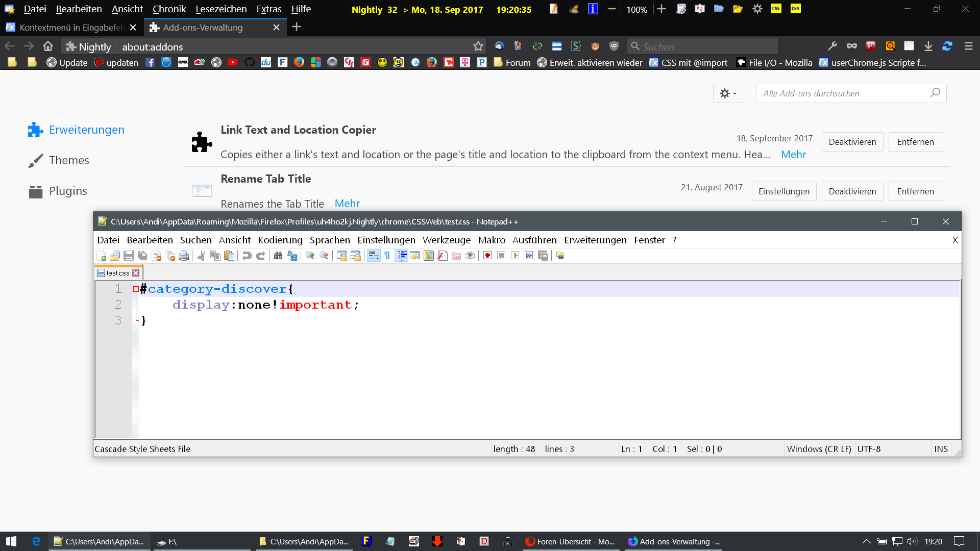980x551 pixels.
Task: Toggle the indent guide toolbar button
Action: click(402, 256)
